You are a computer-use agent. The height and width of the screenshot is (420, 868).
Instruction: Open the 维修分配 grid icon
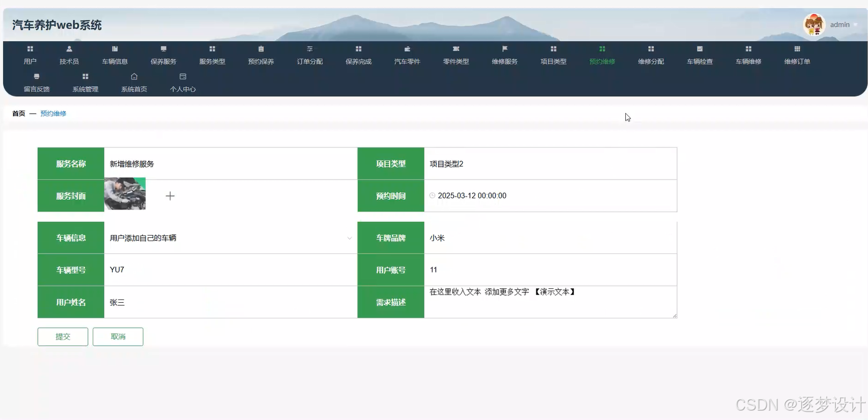point(651,49)
